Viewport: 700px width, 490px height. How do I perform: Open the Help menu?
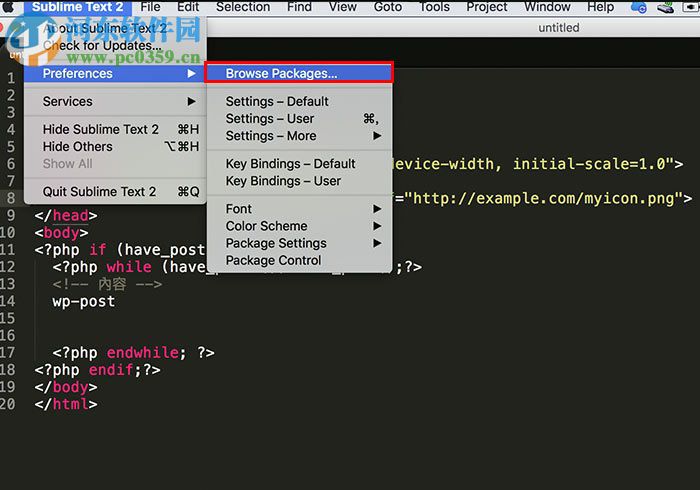600,7
